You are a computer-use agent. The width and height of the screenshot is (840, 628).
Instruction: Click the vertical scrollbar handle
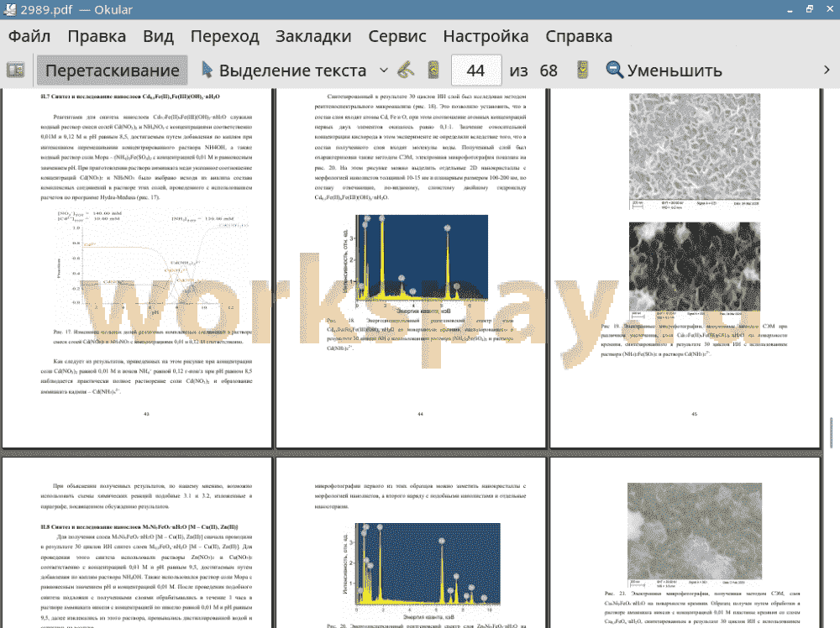(x=832, y=432)
